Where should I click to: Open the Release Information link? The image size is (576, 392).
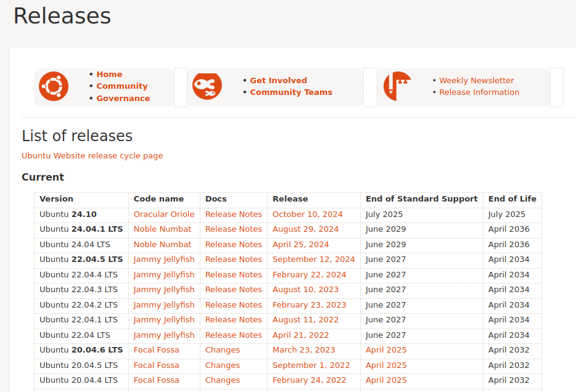479,92
